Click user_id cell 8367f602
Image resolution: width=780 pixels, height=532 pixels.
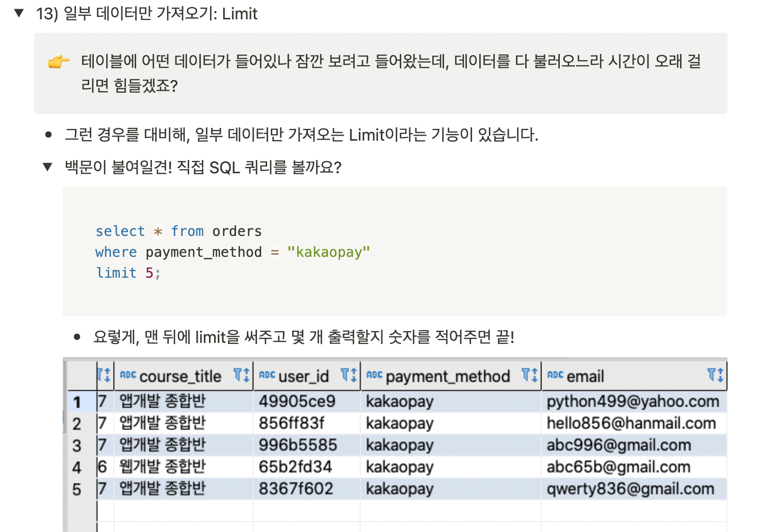(x=306, y=489)
